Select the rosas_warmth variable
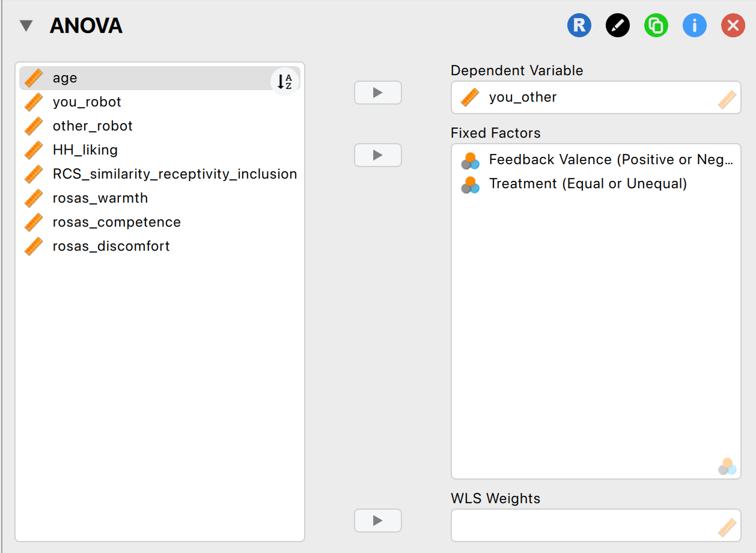 100,198
